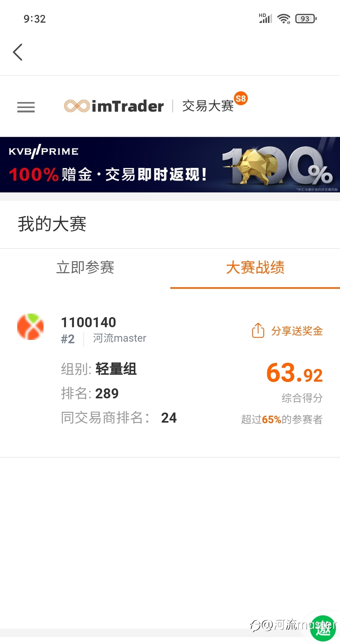Tap the battery indicator showing 93
Image resolution: width=340 pixels, height=644 pixels.
(306, 19)
